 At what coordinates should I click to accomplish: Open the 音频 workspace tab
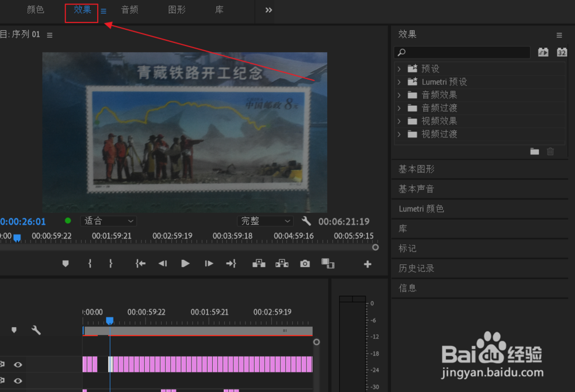click(x=130, y=10)
